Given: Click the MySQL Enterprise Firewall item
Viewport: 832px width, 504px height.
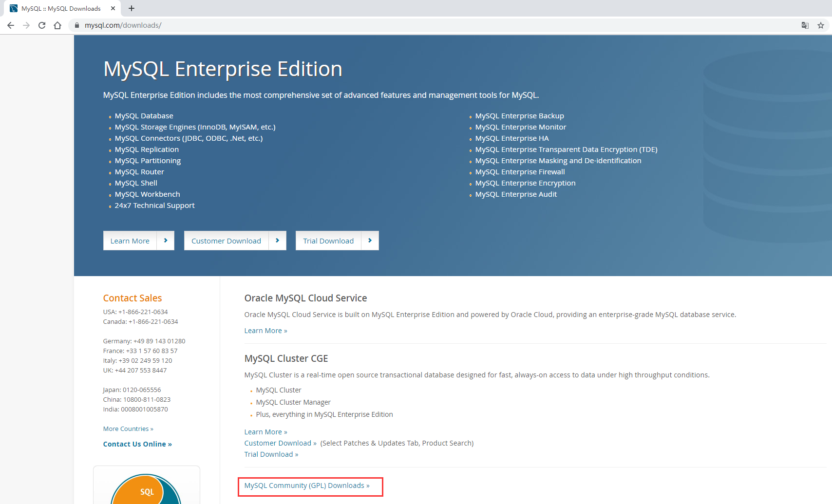Looking at the screenshot, I should (520, 172).
